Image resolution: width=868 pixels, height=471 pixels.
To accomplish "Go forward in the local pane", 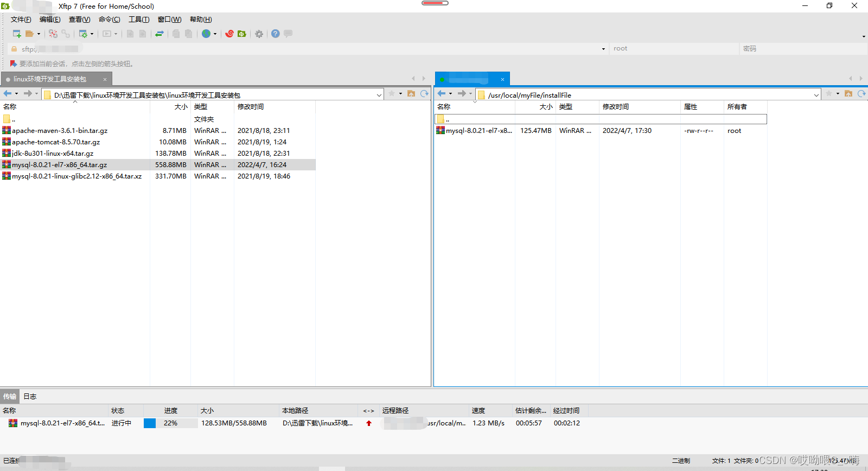I will [x=28, y=93].
